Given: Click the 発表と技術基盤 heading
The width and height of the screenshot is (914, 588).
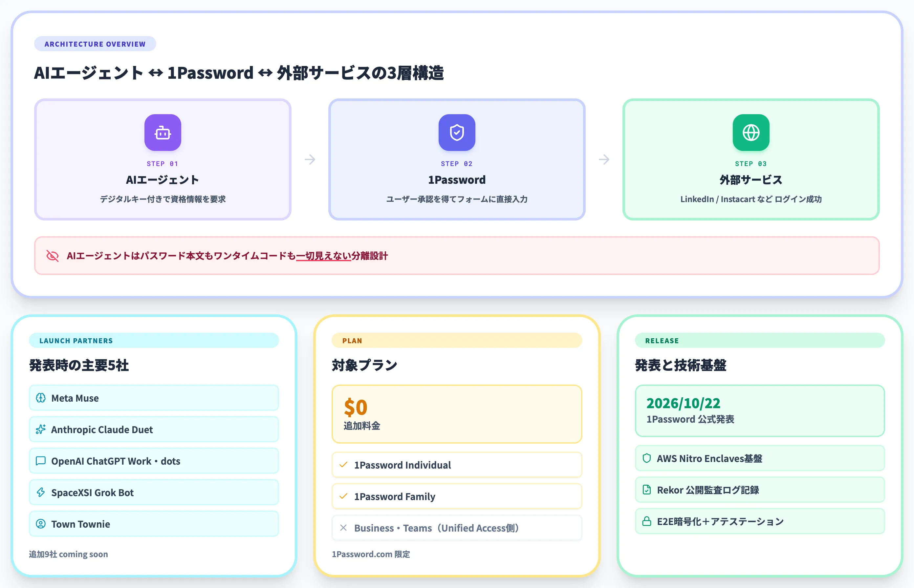Looking at the screenshot, I should click(x=680, y=366).
